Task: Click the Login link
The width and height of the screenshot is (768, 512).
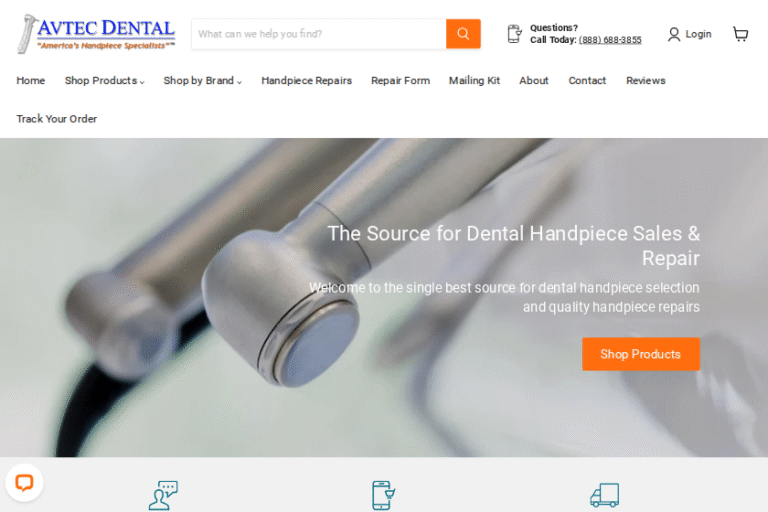Action: tap(698, 34)
